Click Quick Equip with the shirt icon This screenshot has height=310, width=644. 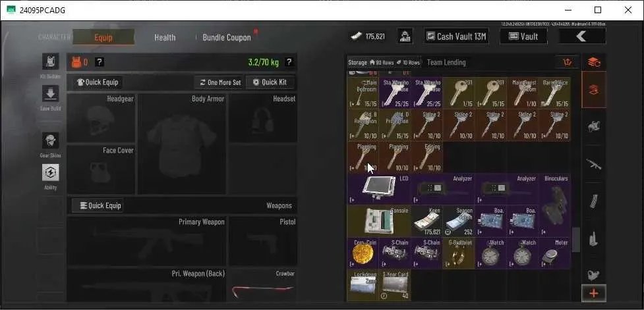pos(98,82)
